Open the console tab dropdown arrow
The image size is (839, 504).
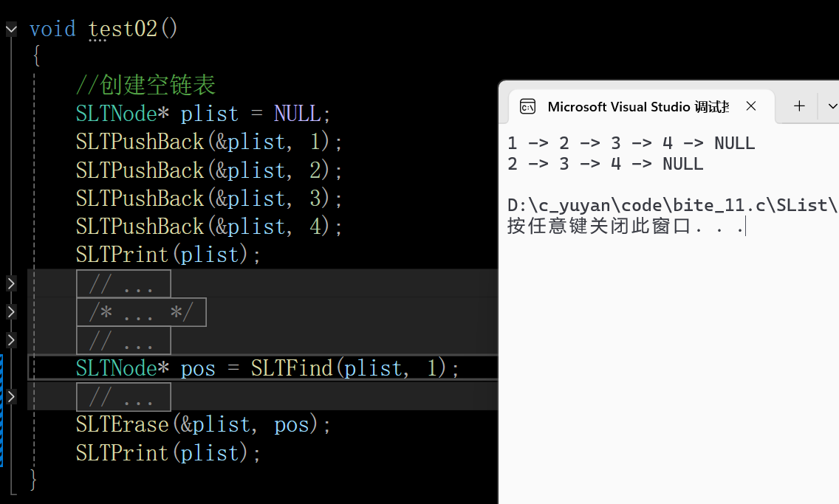832,106
